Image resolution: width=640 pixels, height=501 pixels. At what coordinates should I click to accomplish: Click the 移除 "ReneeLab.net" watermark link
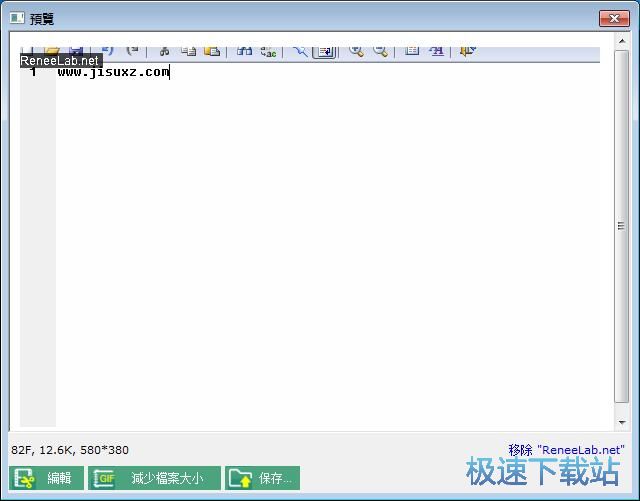pos(566,450)
